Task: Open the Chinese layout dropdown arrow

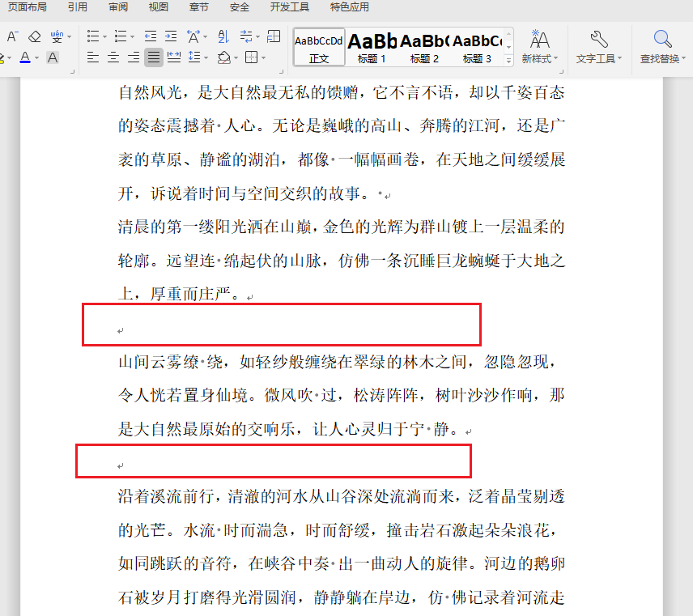Action: click(x=205, y=36)
